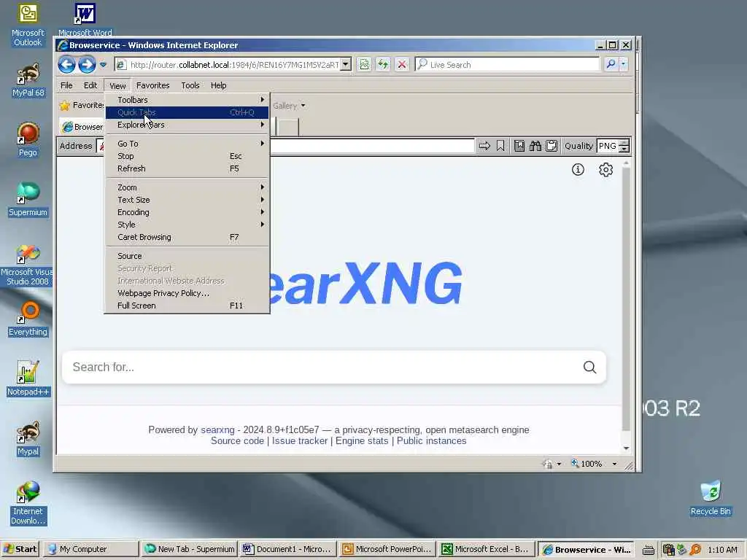Click the Browservice bookmark icon
The width and height of the screenshot is (747, 560).
coord(500,146)
